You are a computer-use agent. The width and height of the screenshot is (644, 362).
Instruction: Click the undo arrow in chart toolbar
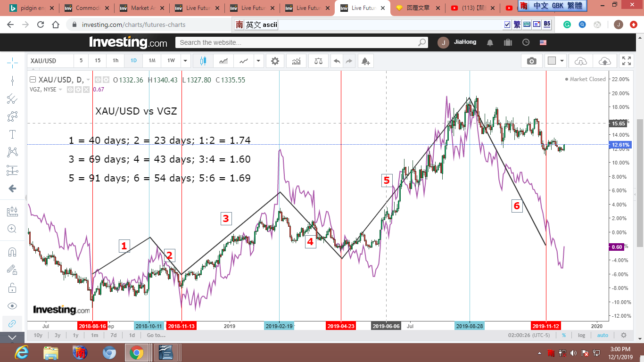click(337, 61)
